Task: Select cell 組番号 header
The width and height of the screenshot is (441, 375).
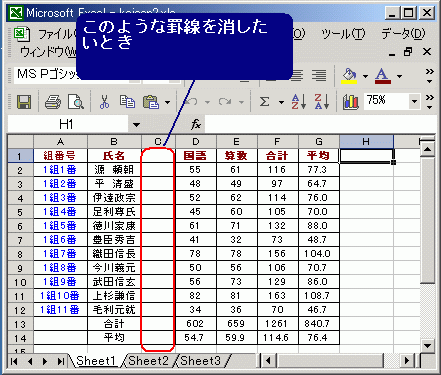Action: pyautogui.click(x=60, y=156)
